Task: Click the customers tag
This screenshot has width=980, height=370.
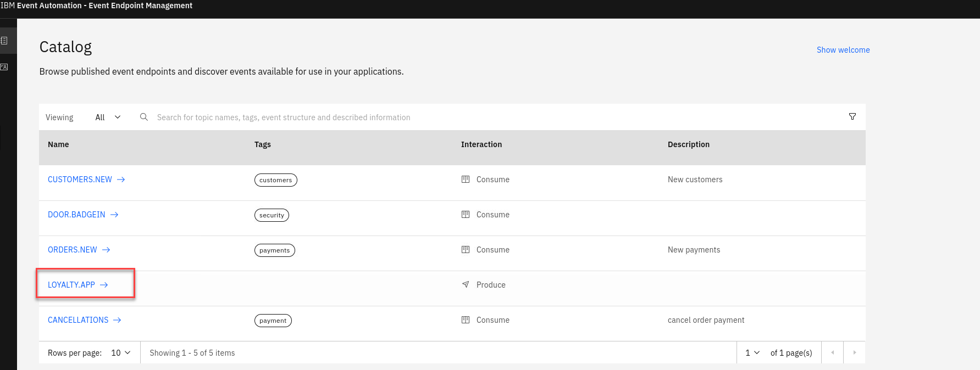Action: [275, 180]
